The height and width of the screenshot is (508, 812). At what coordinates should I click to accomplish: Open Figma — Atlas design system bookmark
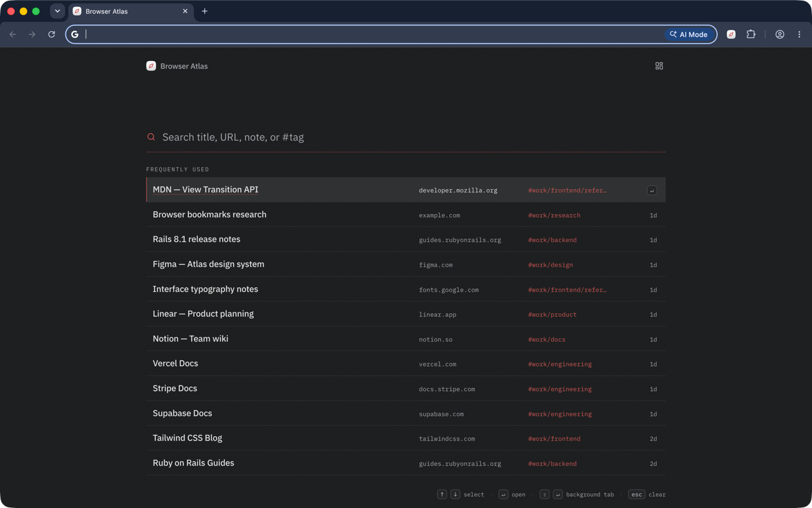[406, 264]
